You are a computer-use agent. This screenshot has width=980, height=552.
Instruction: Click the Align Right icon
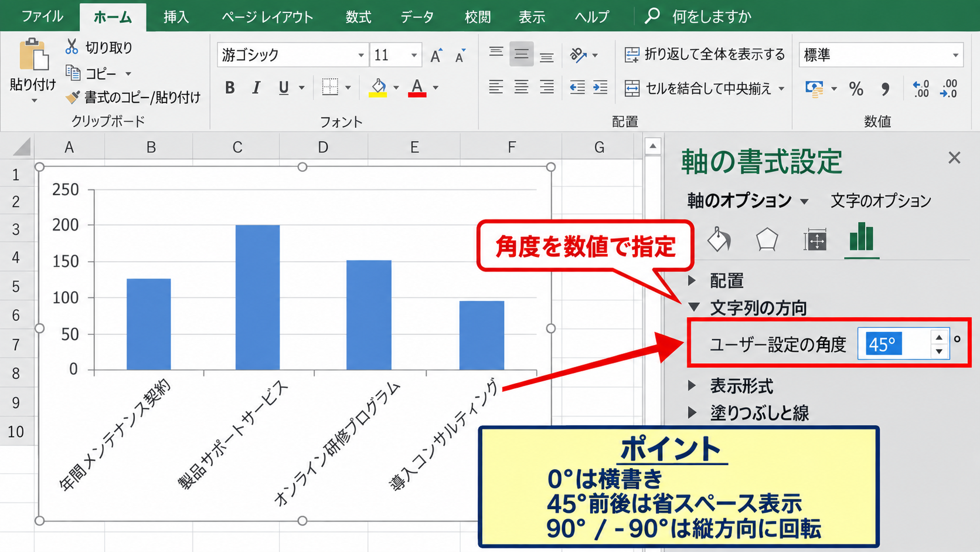pyautogui.click(x=546, y=87)
